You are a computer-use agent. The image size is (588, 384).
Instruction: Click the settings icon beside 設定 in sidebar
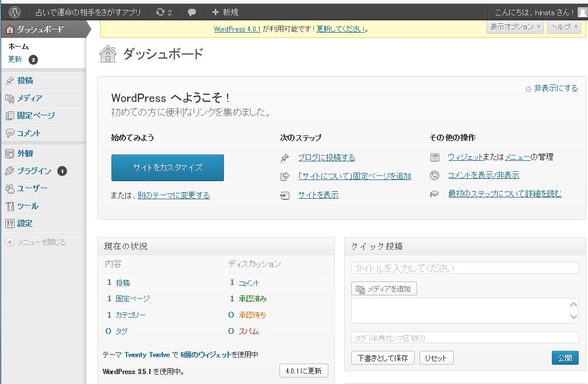pyautogui.click(x=10, y=223)
